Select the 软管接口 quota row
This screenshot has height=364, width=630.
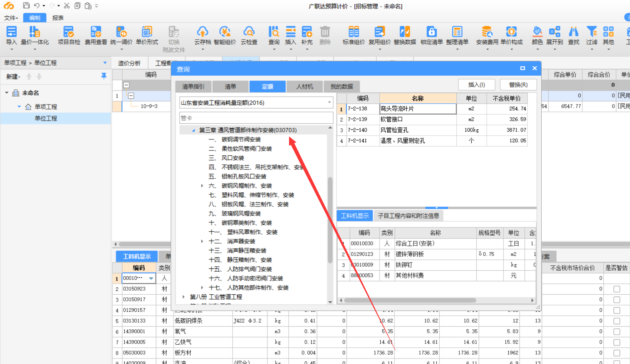432,119
